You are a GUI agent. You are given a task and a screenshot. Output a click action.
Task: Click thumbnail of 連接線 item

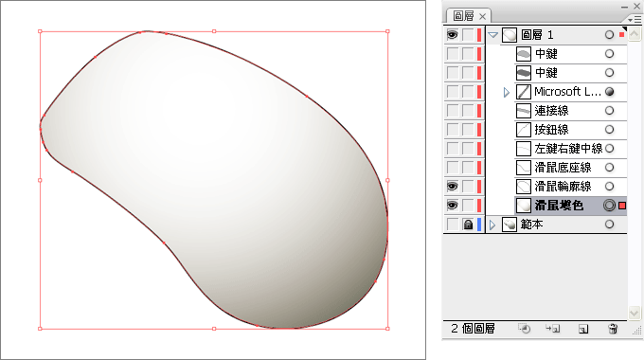click(523, 111)
